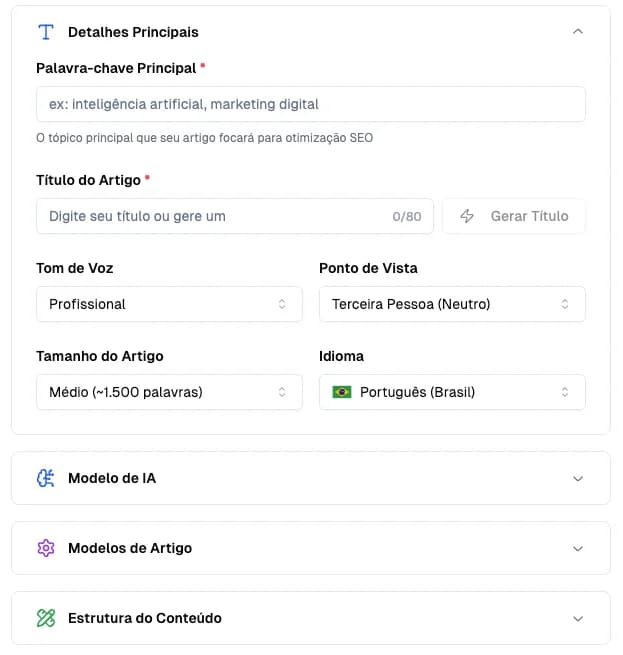The height and width of the screenshot is (655, 623).
Task: Click the Detalhes Principais header title
Action: tap(133, 32)
